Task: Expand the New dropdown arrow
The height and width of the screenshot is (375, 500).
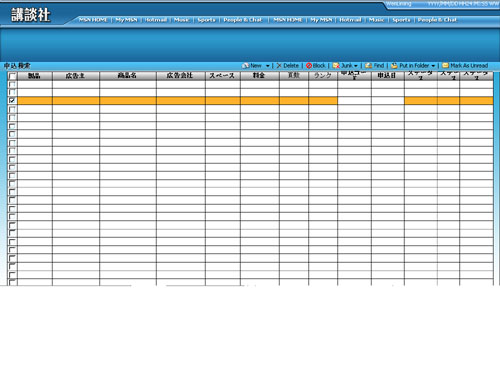Action: coord(268,66)
